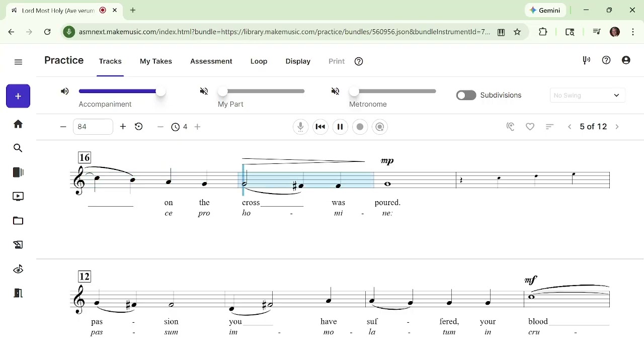Add piece to favorites with heart icon

coord(530,127)
